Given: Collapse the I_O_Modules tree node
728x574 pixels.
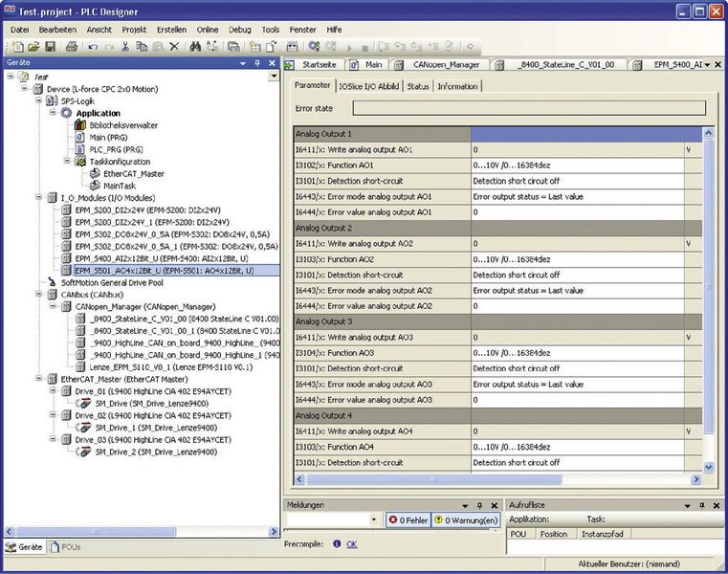Looking at the screenshot, I should [39, 197].
